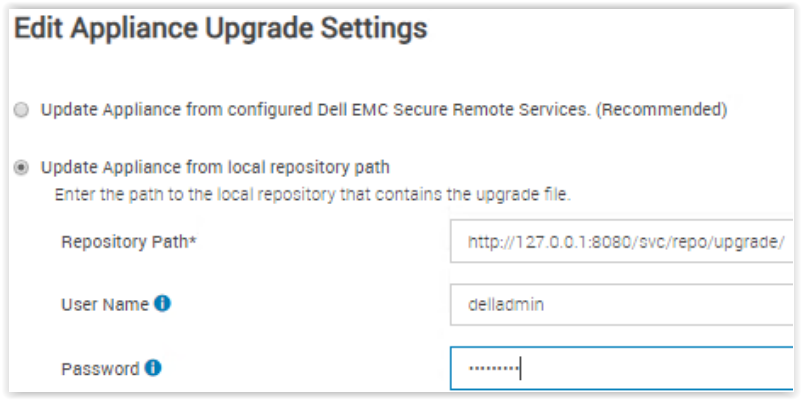The image size is (802, 400).
Task: Select the local repository path radio button
Action: tap(22, 168)
